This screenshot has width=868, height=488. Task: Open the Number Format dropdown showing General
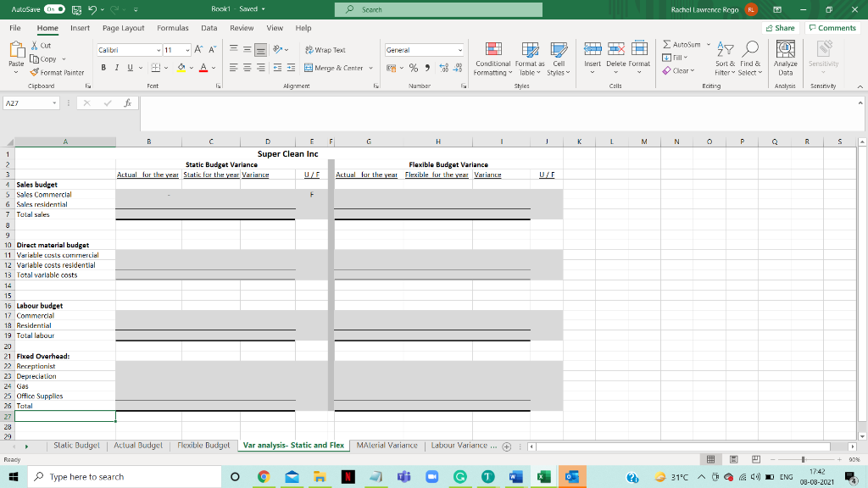(x=424, y=49)
